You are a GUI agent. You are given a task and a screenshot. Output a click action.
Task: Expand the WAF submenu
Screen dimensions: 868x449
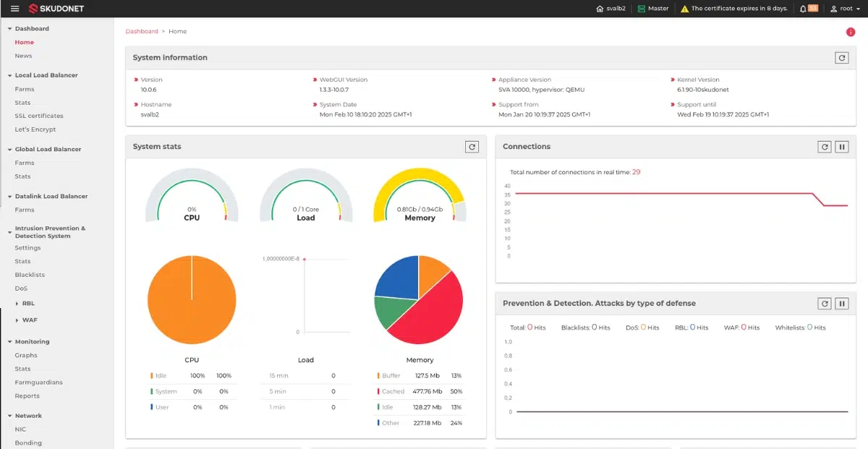coord(29,320)
